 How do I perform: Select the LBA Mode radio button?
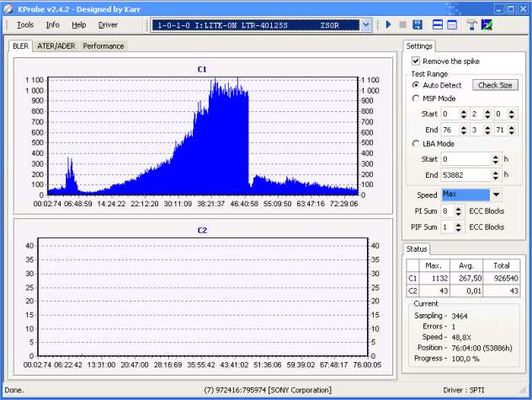[x=415, y=144]
